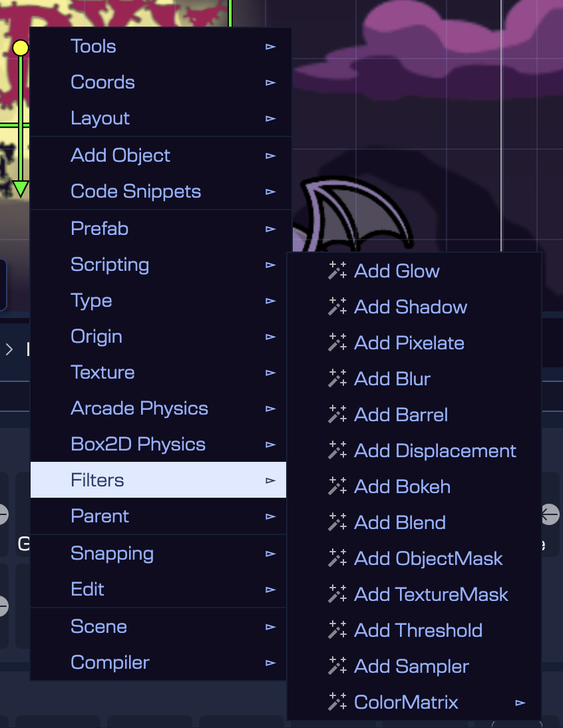Viewport: 563px width, 728px height.
Task: Expand the Tools submenu arrow
Action: tap(270, 47)
